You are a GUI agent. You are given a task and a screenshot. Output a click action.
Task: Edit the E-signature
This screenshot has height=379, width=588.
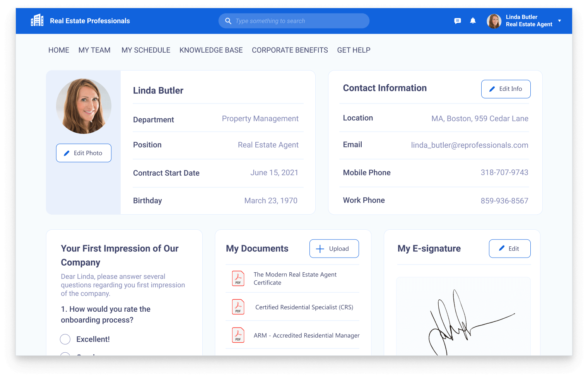pyautogui.click(x=509, y=249)
